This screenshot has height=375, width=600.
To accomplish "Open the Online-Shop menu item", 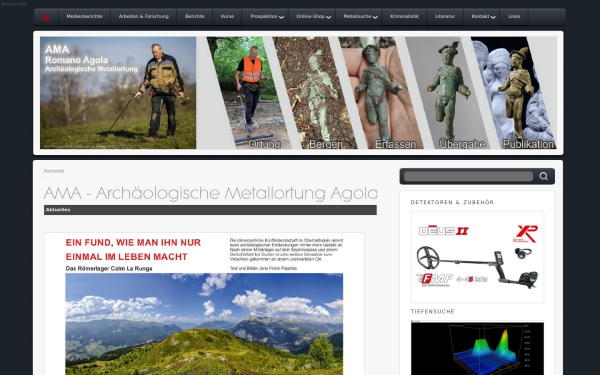I will pyautogui.click(x=310, y=16).
